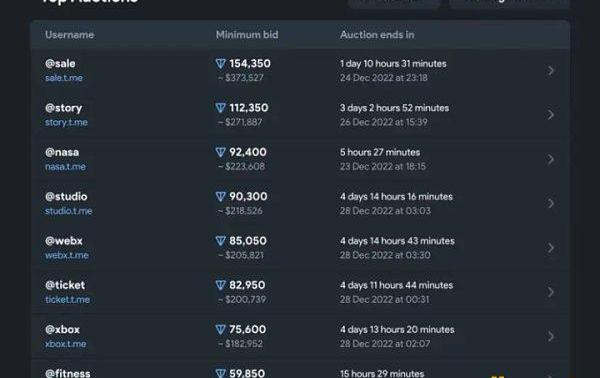Click the TON icon beside 92,400
The height and width of the screenshot is (378, 600).
(x=221, y=152)
